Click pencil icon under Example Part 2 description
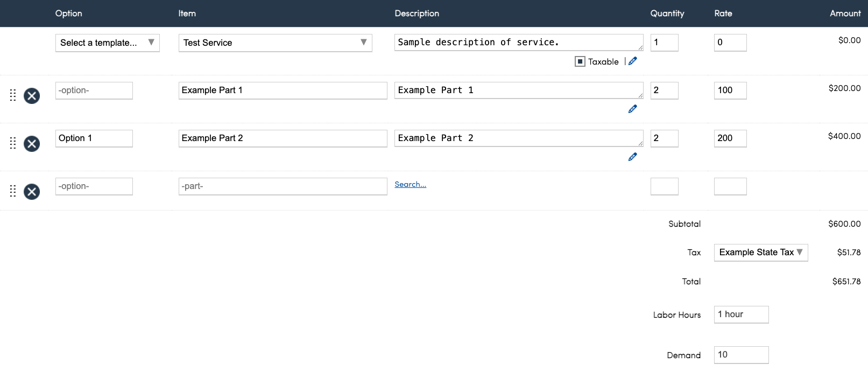The image size is (868, 371). tap(633, 157)
